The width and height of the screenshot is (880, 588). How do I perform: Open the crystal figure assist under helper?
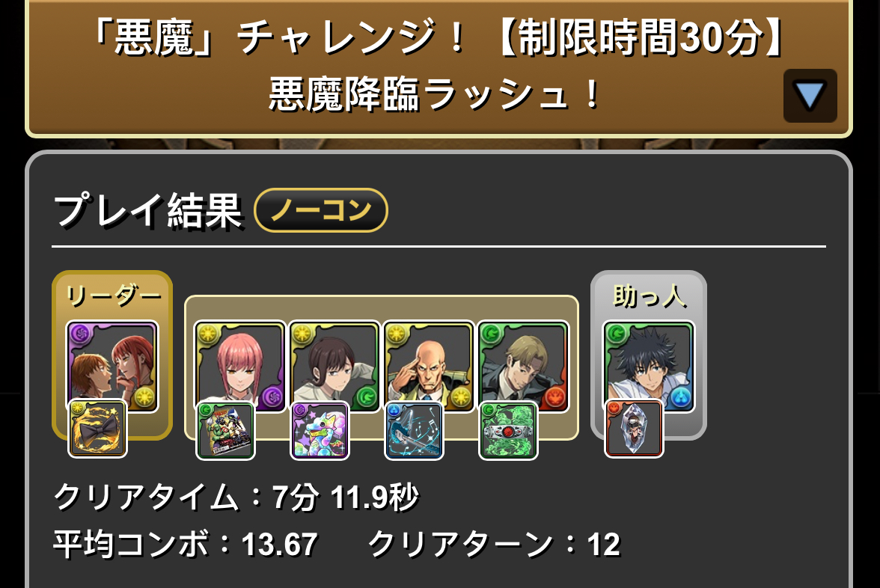[635, 429]
